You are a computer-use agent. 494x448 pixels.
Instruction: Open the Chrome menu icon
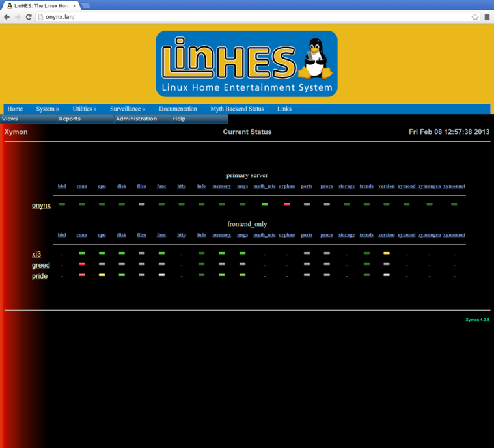pyautogui.click(x=487, y=17)
